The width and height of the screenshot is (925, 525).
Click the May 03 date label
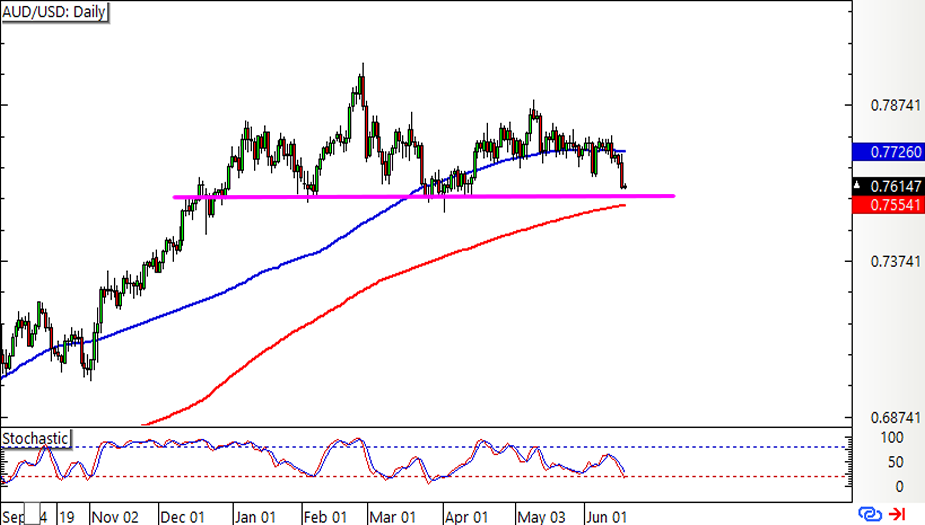tap(542, 517)
